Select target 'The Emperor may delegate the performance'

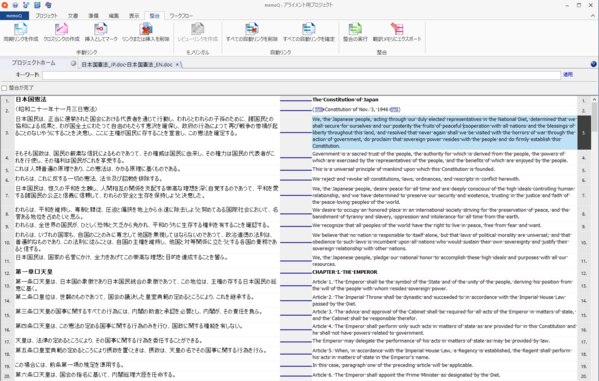click(x=431, y=341)
